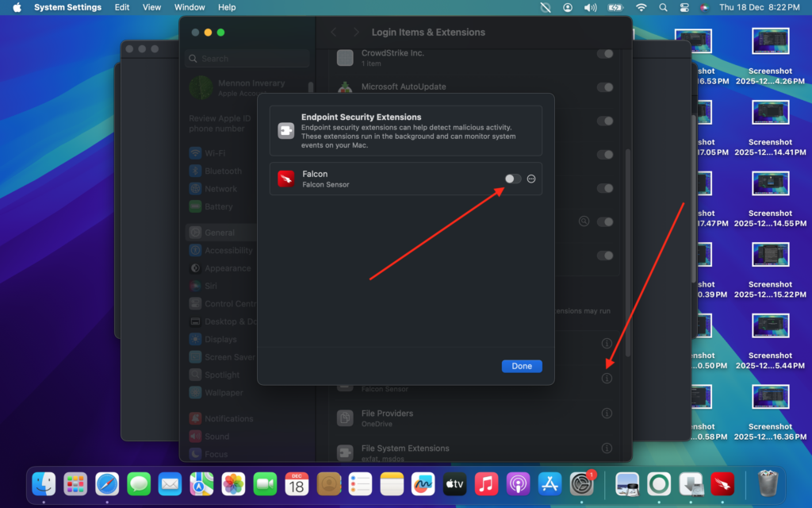812x508 pixels.
Task: Select Network in the settings sidebar
Action: (221, 189)
